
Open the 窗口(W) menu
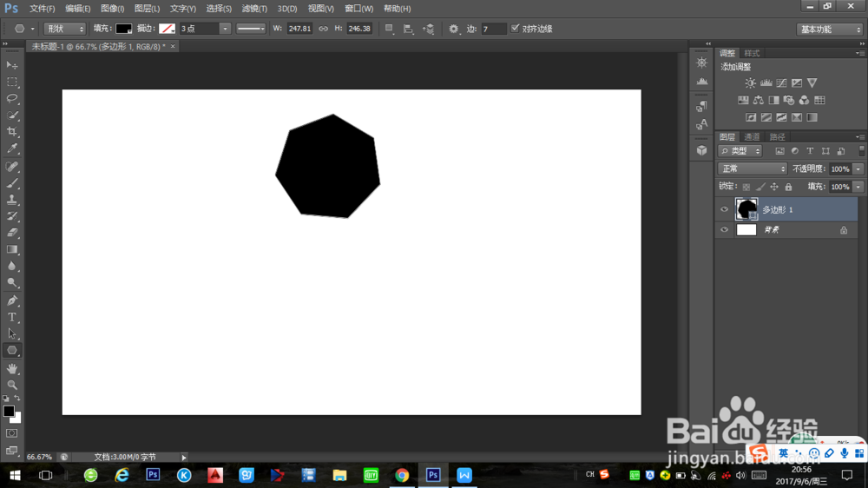pos(358,9)
